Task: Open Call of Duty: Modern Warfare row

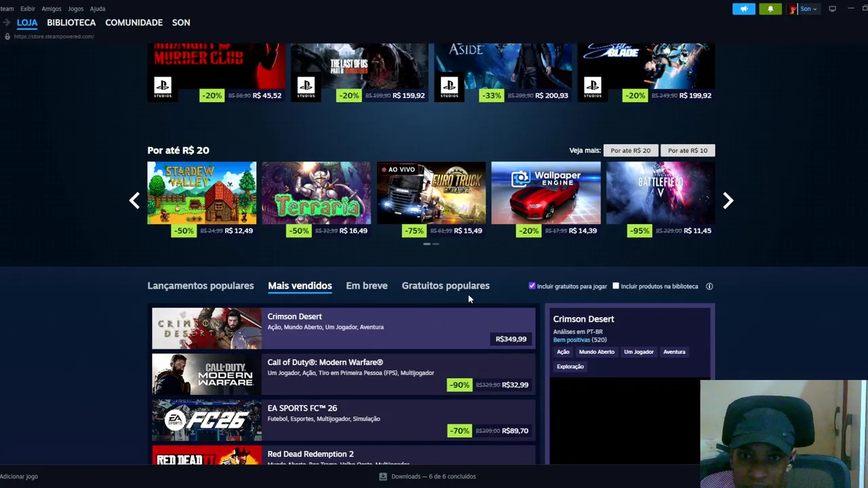Action: point(343,374)
